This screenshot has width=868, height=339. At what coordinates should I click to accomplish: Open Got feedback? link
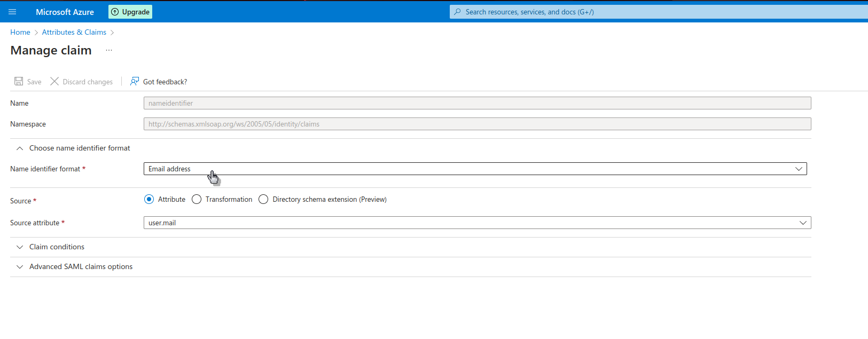(165, 82)
